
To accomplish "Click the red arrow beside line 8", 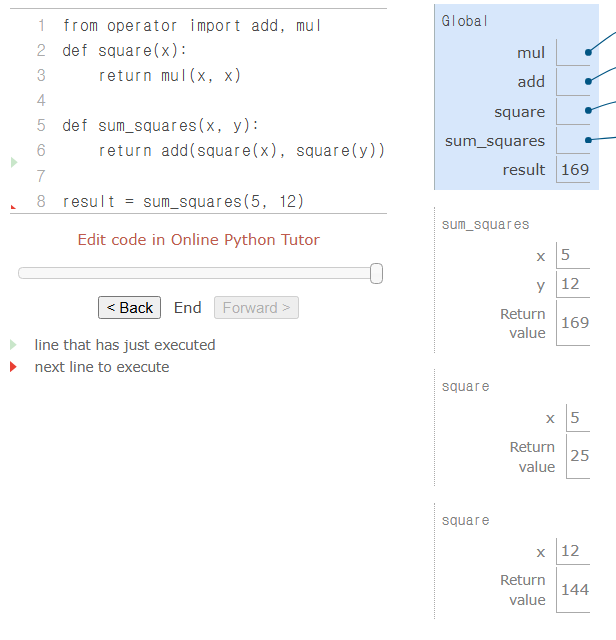I will pos(13,207).
